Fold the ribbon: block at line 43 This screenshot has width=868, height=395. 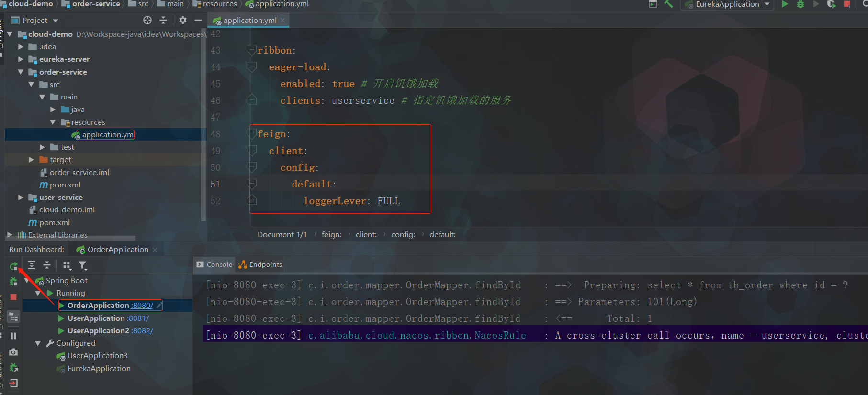coord(252,50)
